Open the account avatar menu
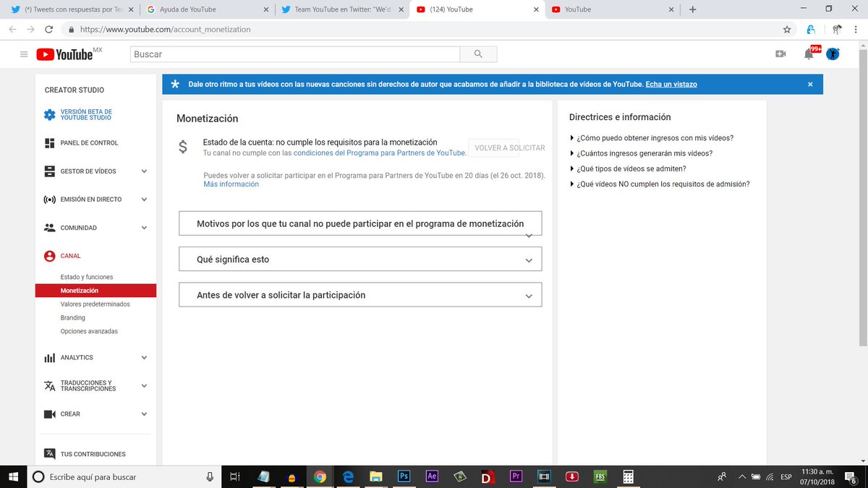 tap(833, 54)
